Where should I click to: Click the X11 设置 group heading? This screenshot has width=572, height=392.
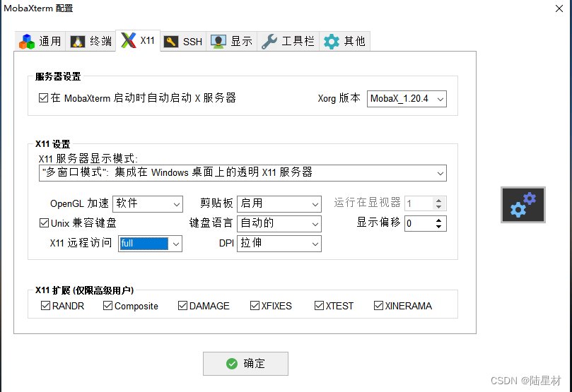click(x=52, y=144)
